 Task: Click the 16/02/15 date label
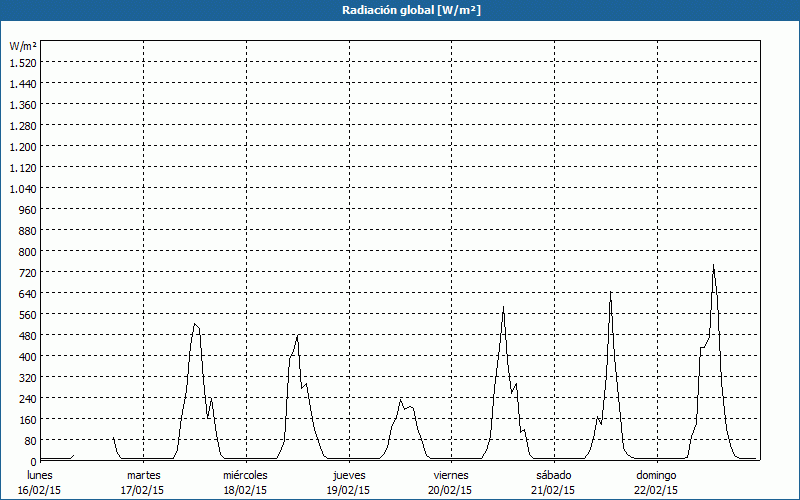coord(40,490)
